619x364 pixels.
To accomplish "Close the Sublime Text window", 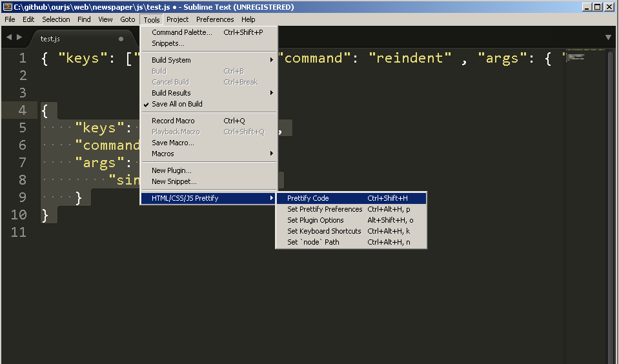I will [x=609, y=6].
